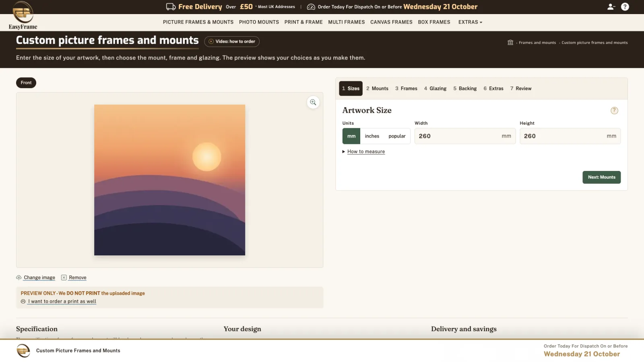Click the printer icon beside print order link
Screen dimensions: 644x362
point(23,301)
